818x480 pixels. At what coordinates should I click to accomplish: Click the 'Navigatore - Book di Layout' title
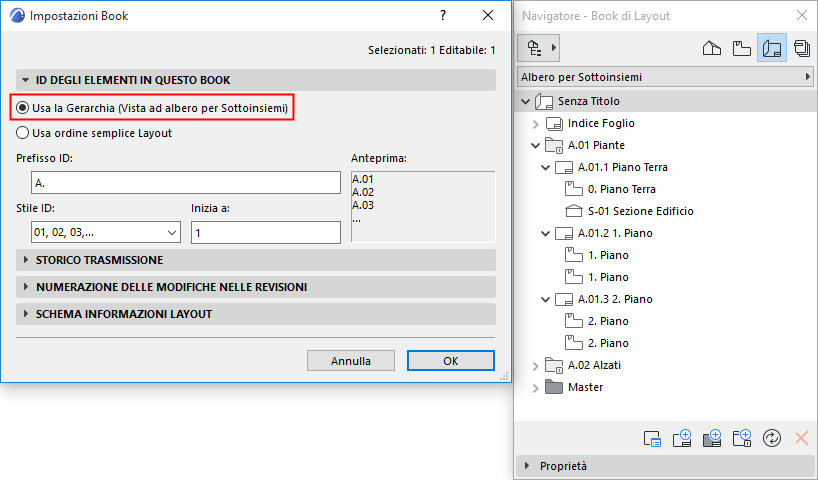(596, 16)
